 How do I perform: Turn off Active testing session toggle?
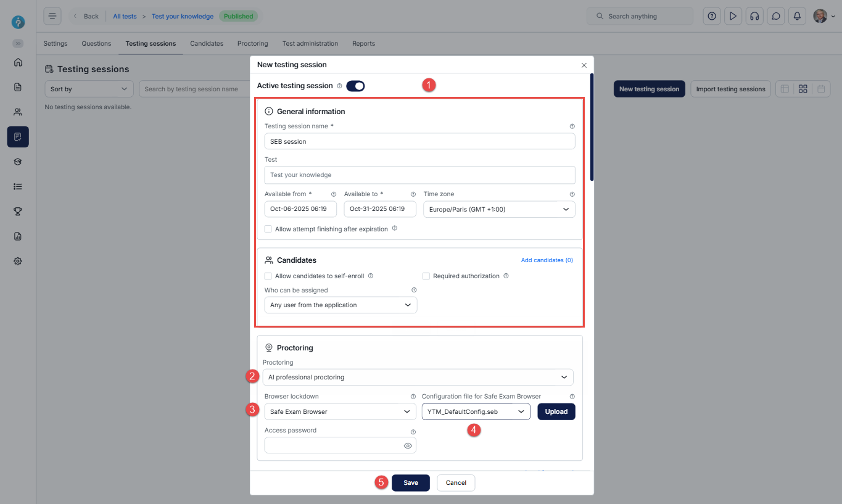click(x=355, y=86)
